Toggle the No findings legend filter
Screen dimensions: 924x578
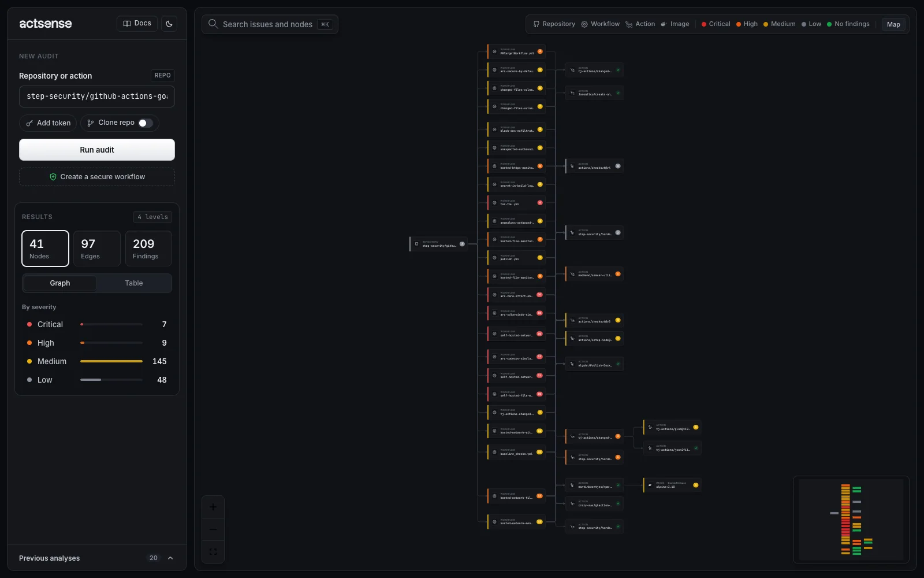[x=848, y=24]
